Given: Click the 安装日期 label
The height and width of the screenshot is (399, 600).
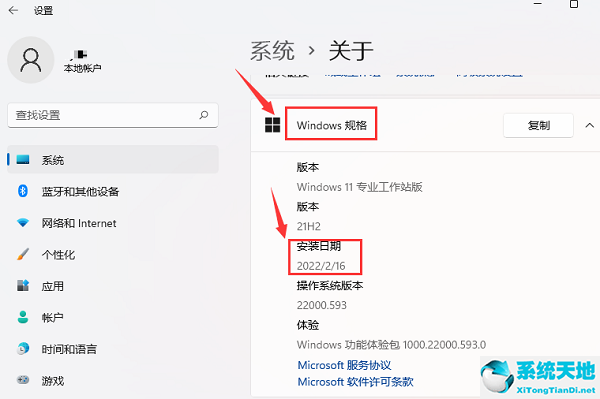Looking at the screenshot, I should tap(319, 246).
